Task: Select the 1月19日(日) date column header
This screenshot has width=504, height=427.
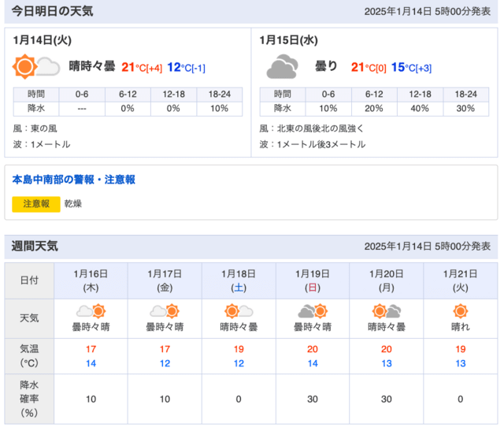Action: [x=313, y=280]
